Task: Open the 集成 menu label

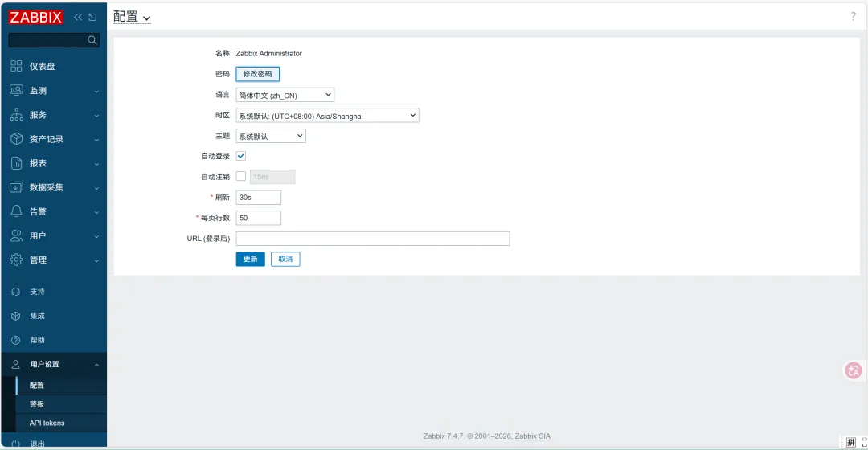Action: tap(37, 316)
